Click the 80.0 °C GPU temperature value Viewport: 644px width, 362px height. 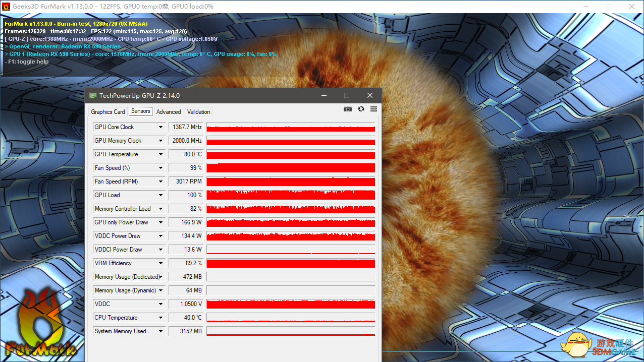point(186,154)
